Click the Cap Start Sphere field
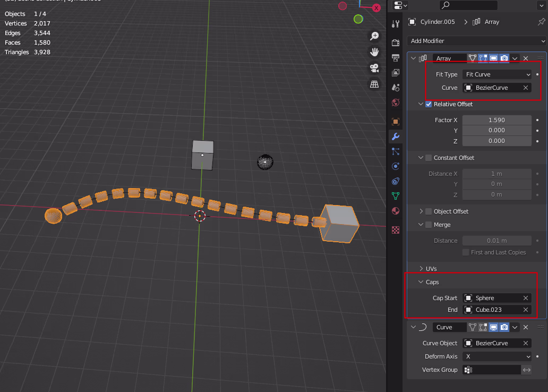 coord(497,298)
